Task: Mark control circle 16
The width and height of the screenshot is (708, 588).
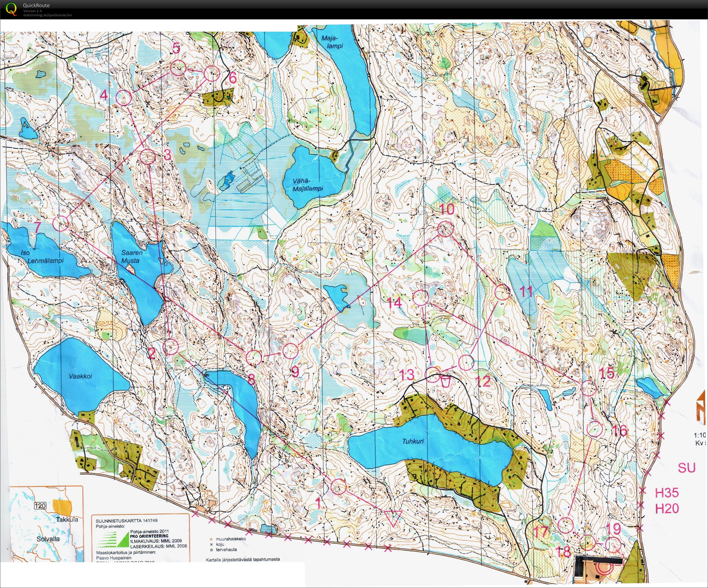Action: pyautogui.click(x=595, y=430)
